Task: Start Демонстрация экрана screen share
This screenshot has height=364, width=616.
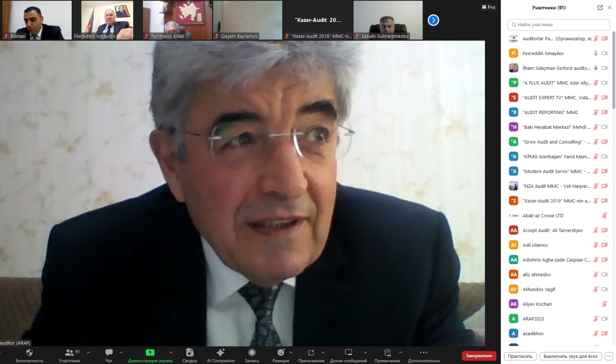Action: pyautogui.click(x=150, y=353)
